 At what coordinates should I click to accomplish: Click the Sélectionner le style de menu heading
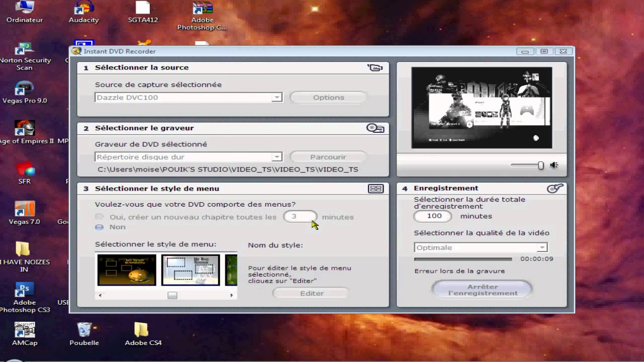click(x=157, y=189)
